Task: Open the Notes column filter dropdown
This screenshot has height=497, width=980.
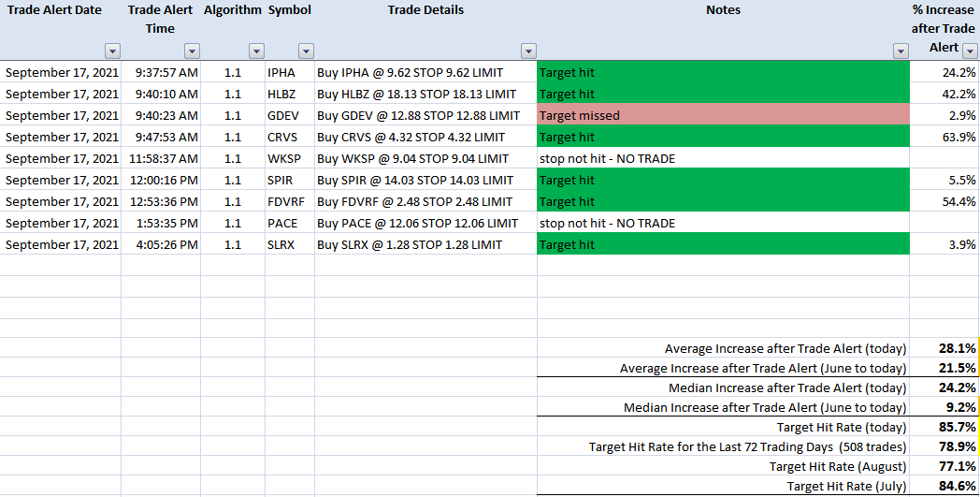Action: pyautogui.click(x=901, y=51)
